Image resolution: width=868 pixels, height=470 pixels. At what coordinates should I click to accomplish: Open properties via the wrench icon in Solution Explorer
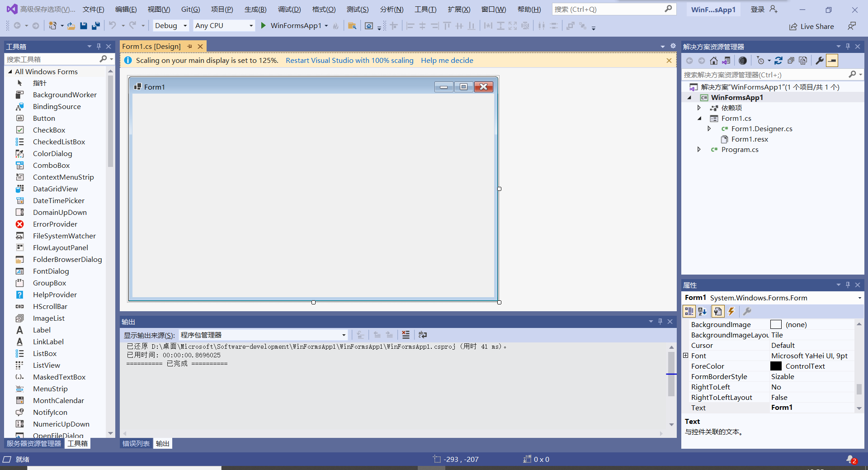click(x=820, y=61)
